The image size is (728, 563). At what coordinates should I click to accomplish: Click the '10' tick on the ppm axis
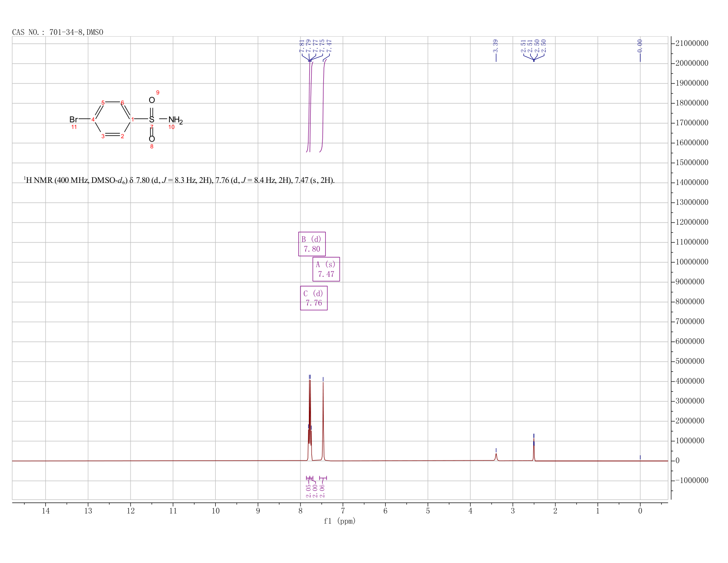(215, 511)
